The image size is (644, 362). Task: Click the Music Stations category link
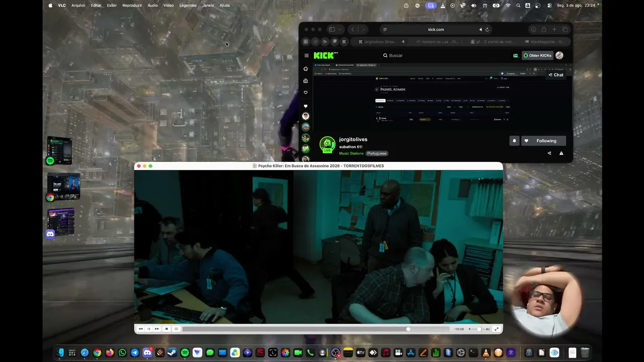pos(351,153)
